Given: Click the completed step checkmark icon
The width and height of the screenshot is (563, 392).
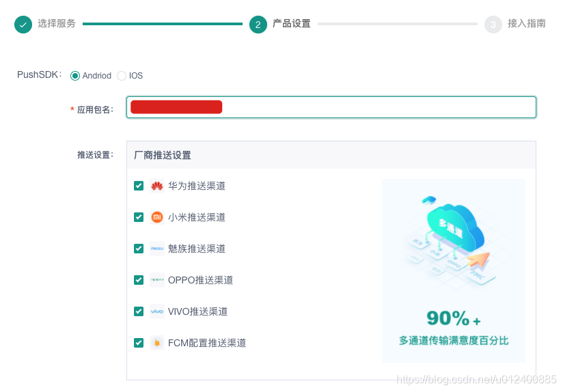Looking at the screenshot, I should [23, 25].
